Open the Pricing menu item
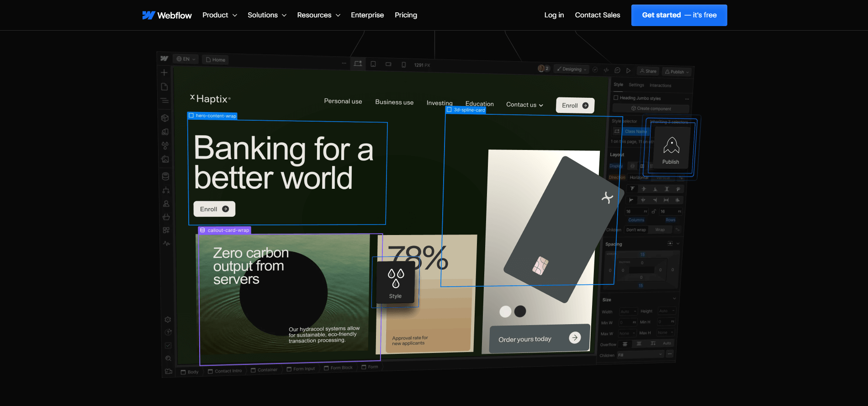 [406, 15]
